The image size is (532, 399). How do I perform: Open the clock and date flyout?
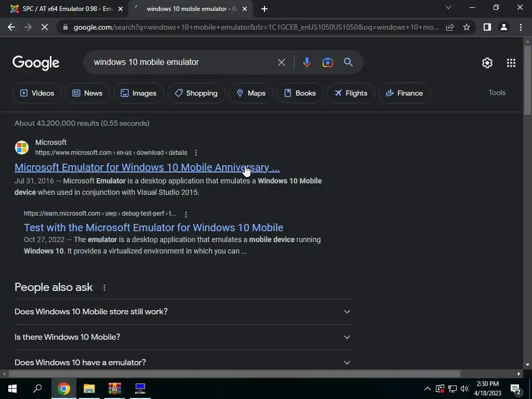coord(487,389)
